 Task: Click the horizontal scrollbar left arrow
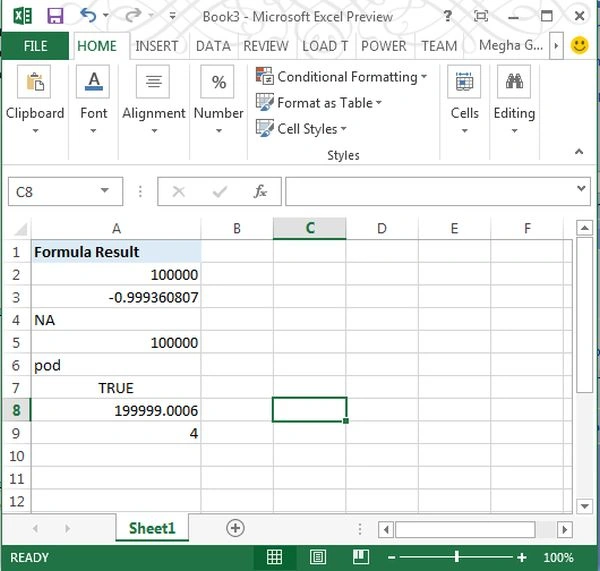coord(386,530)
